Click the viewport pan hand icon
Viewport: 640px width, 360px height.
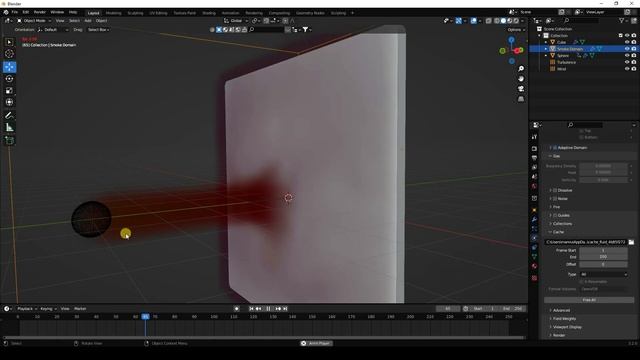tap(521, 78)
